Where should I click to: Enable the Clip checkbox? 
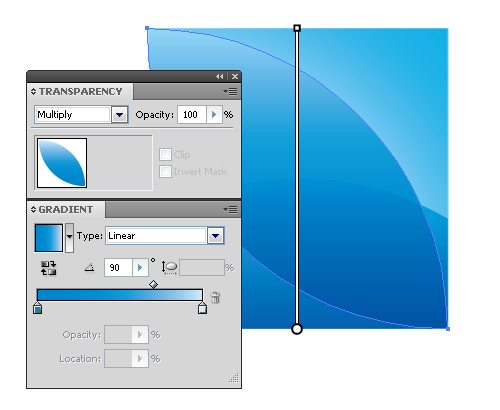click(x=165, y=154)
